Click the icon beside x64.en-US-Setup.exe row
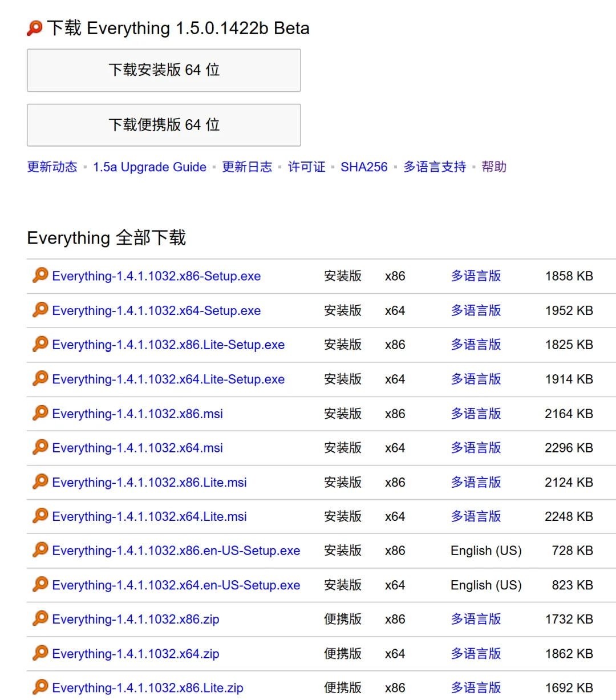 point(40,584)
